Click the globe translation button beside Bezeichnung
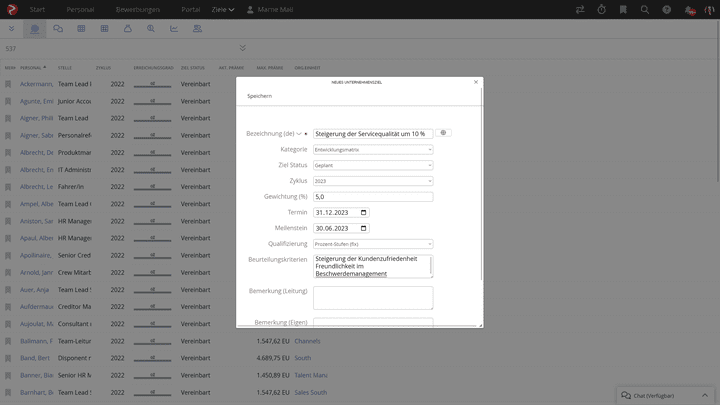720x405 pixels. tap(443, 133)
